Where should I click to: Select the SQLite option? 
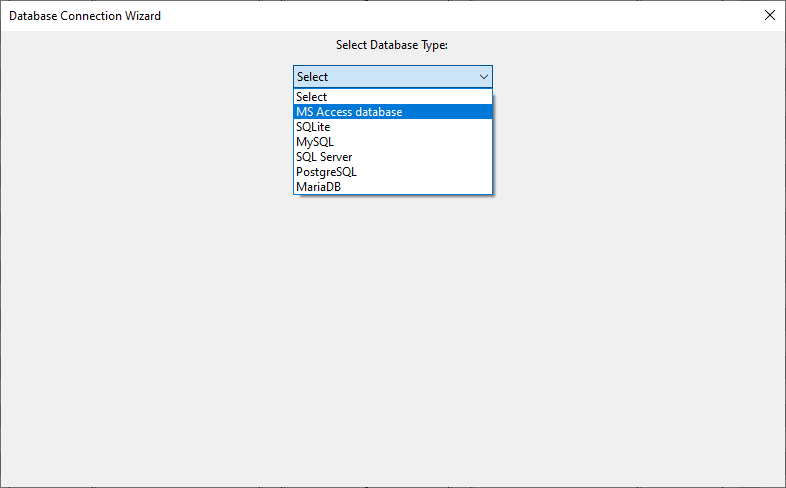coord(393,127)
